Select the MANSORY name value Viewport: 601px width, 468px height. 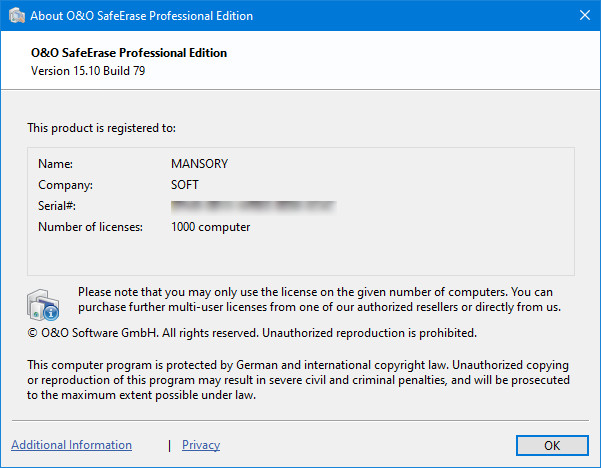(x=201, y=163)
